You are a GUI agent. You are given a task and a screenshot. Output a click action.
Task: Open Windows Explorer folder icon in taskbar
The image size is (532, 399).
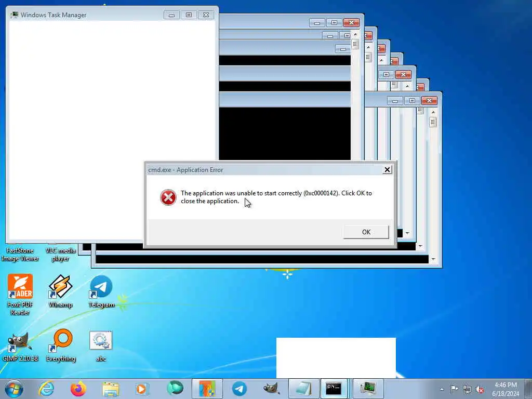tap(111, 389)
